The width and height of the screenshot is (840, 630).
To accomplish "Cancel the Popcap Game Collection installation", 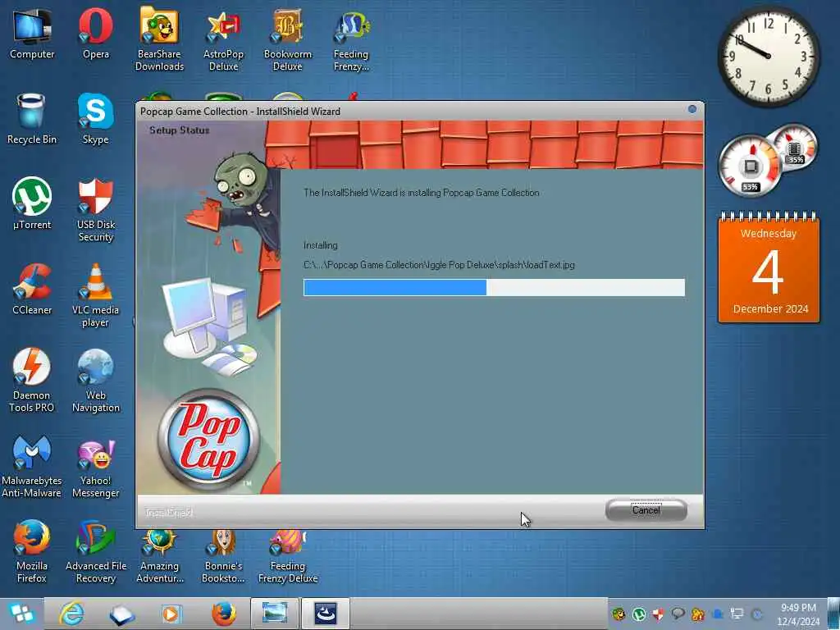I will point(646,510).
